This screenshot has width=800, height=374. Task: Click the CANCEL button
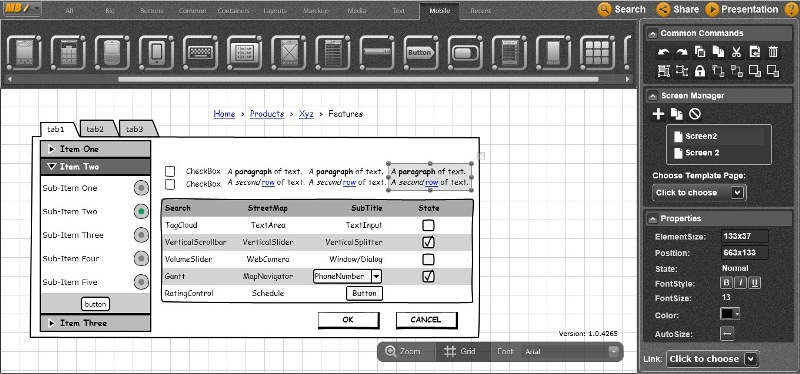[x=426, y=320]
